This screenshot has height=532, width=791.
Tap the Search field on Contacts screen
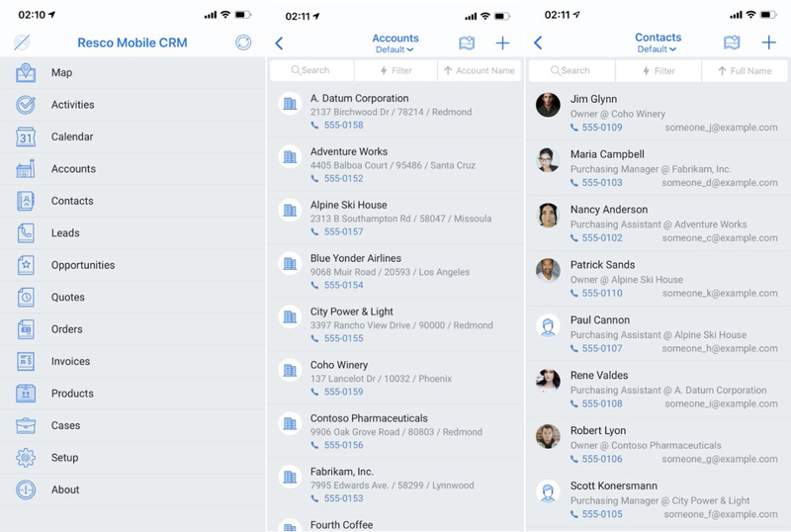[x=571, y=70]
